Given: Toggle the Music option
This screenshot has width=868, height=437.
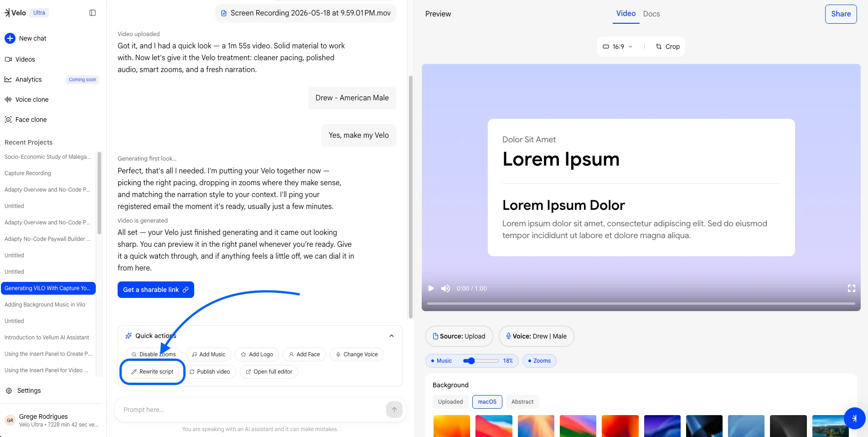Looking at the screenshot, I should (x=441, y=361).
